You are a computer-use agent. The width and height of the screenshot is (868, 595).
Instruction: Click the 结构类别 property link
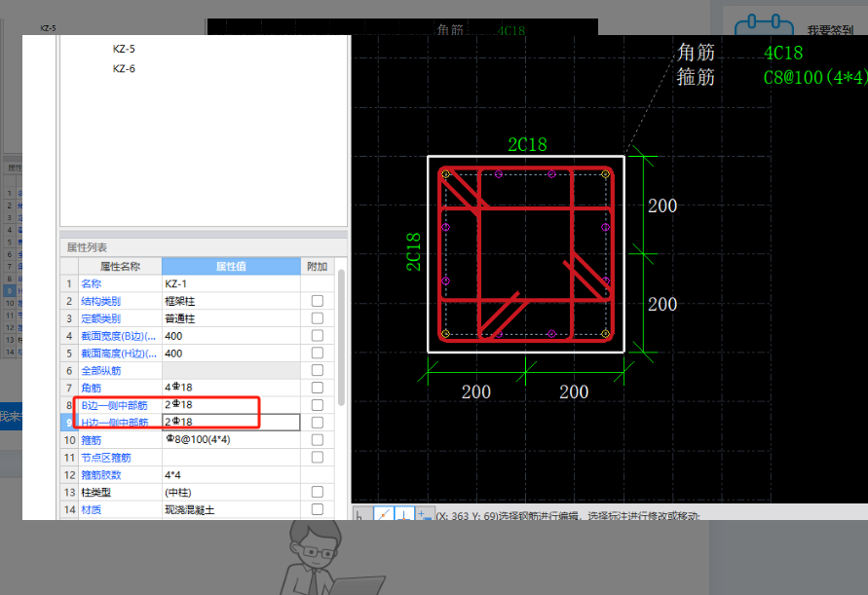[100, 301]
